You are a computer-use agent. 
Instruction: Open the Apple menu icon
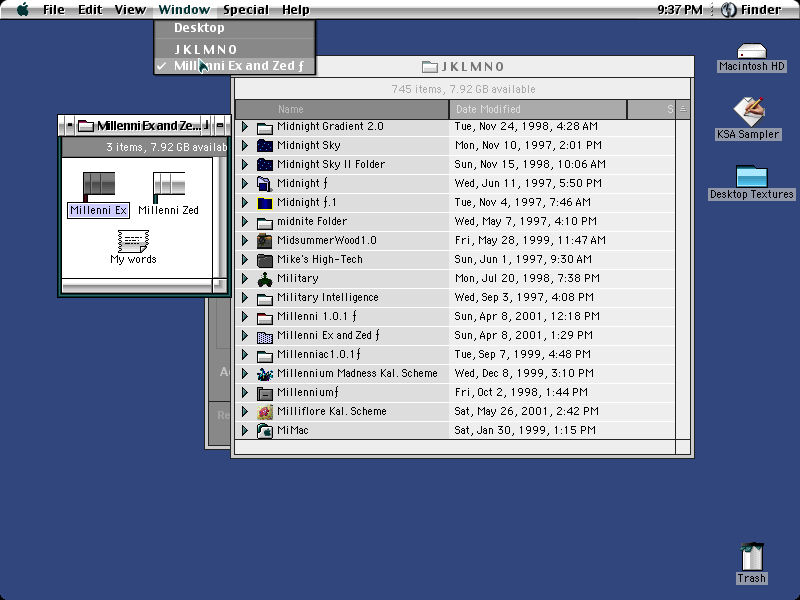coord(22,9)
